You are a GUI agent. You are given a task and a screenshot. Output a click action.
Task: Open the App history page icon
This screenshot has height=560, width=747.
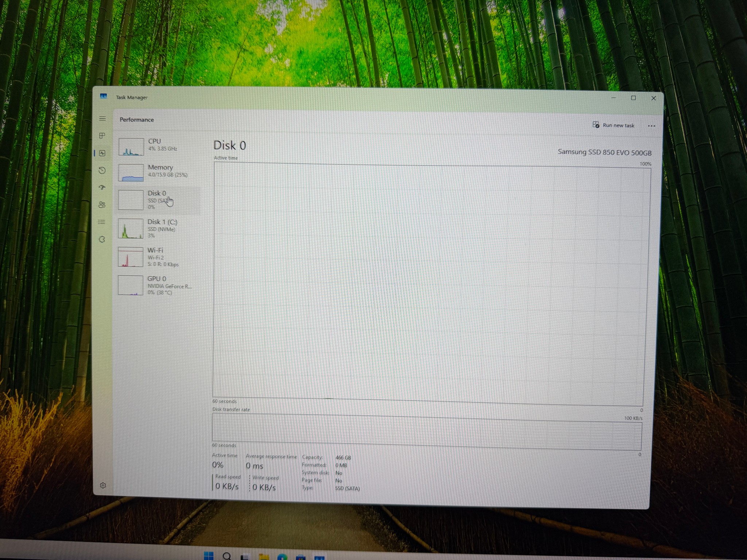(102, 170)
